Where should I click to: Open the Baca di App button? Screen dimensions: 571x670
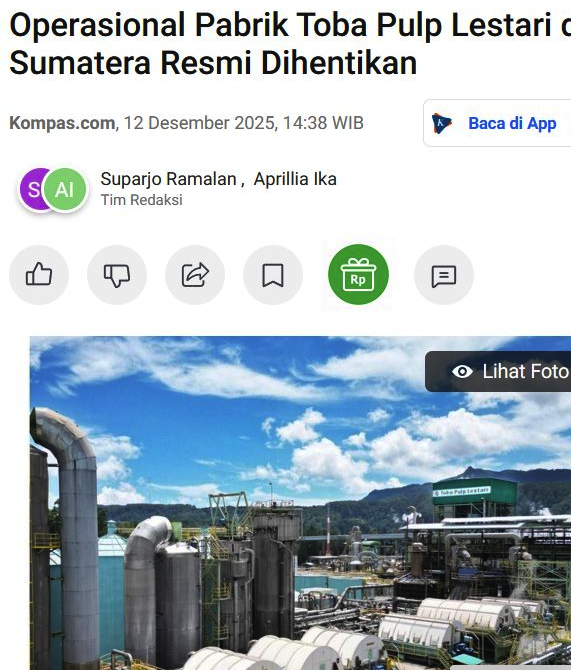[497, 123]
